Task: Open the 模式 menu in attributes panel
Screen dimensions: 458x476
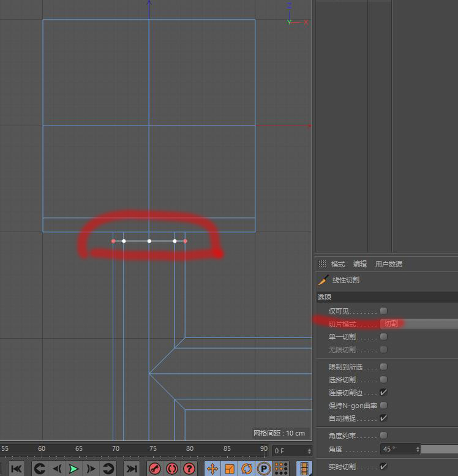Action: point(338,264)
